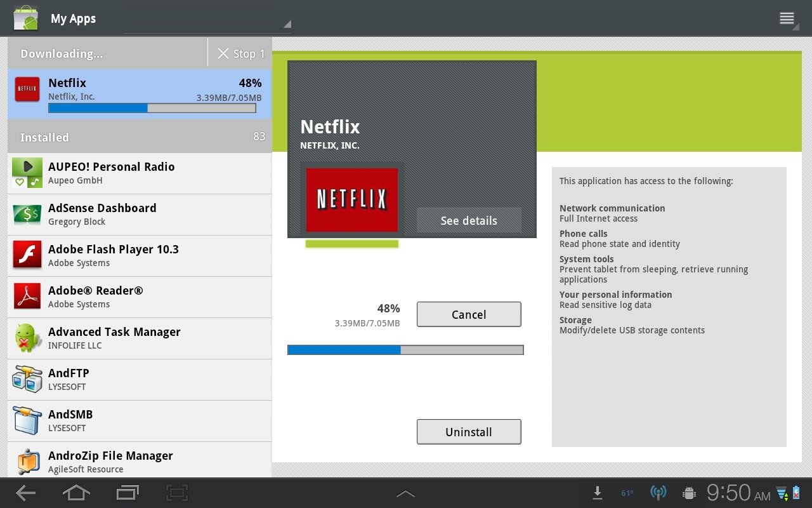
Task: Click the main download progress bar
Action: point(405,350)
